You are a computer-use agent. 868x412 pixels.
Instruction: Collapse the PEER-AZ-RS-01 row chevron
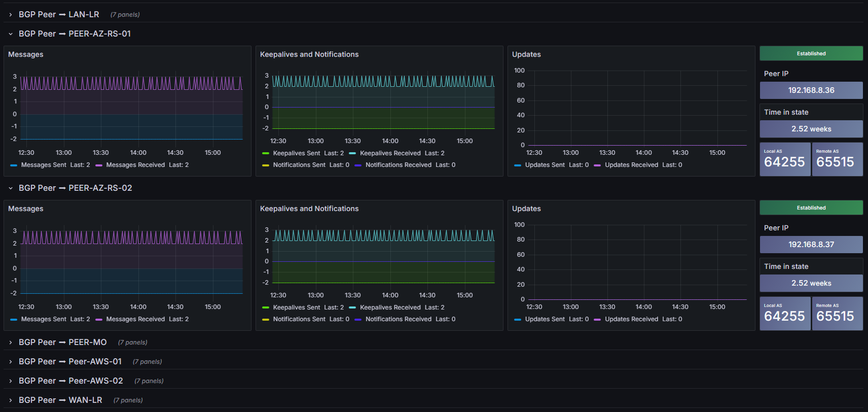(11, 34)
